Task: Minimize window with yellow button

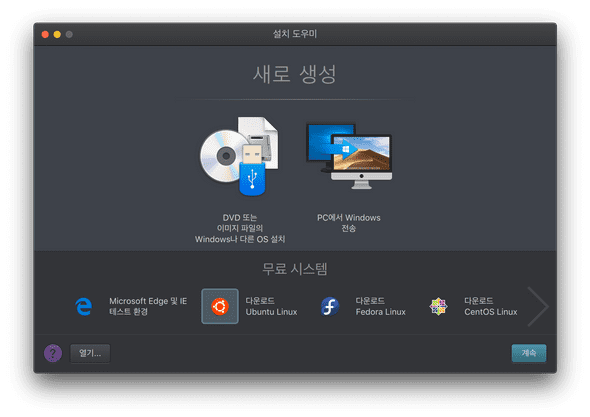Action: point(57,34)
